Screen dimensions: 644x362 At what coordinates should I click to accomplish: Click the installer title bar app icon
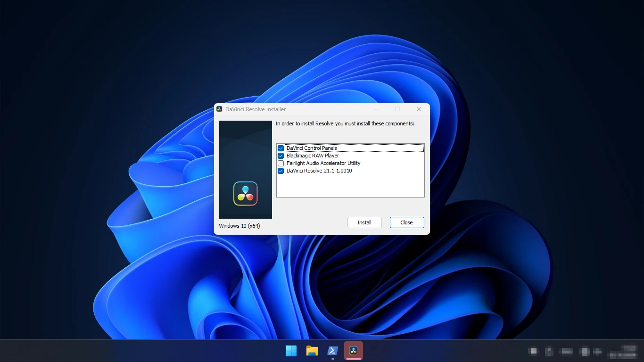pos(219,109)
